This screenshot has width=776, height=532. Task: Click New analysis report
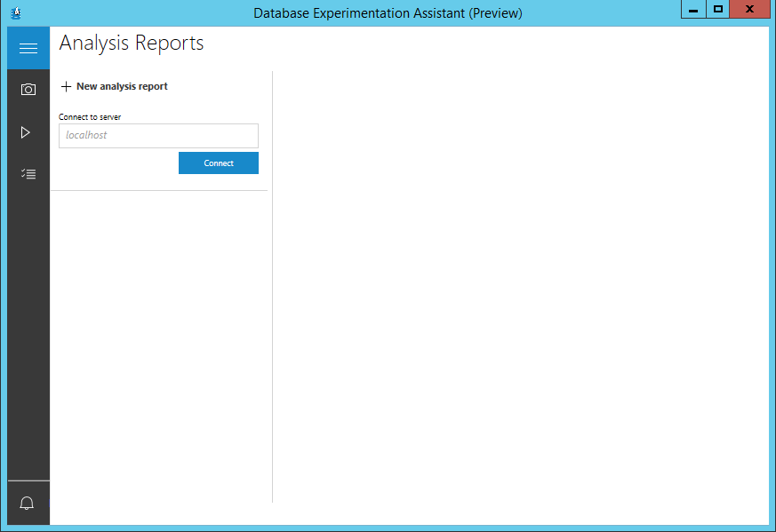point(122,86)
